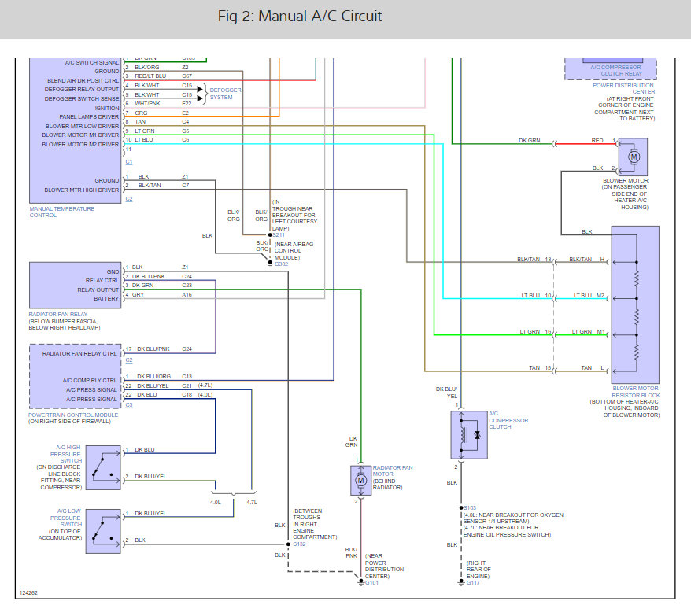Click the Manual Temperature Control label
The height and width of the screenshot is (616, 691).
click(x=62, y=212)
